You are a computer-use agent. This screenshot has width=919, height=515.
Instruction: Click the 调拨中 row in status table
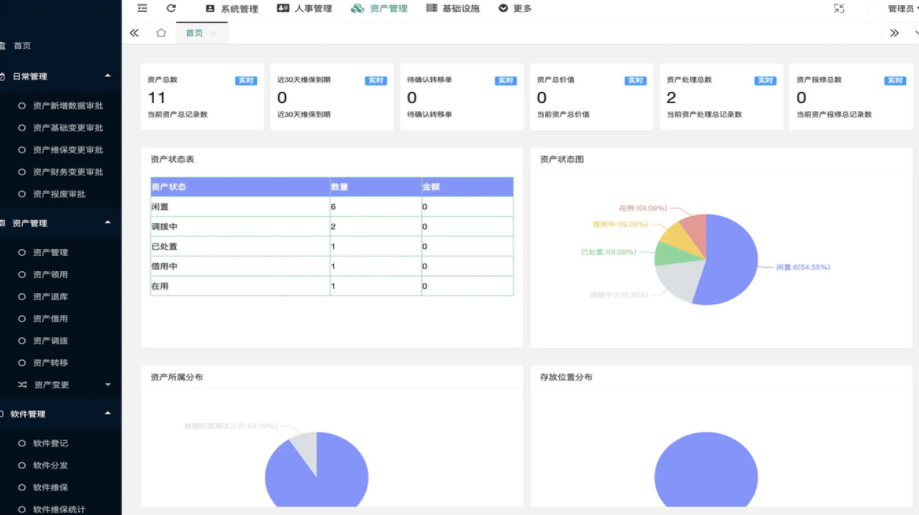click(332, 227)
